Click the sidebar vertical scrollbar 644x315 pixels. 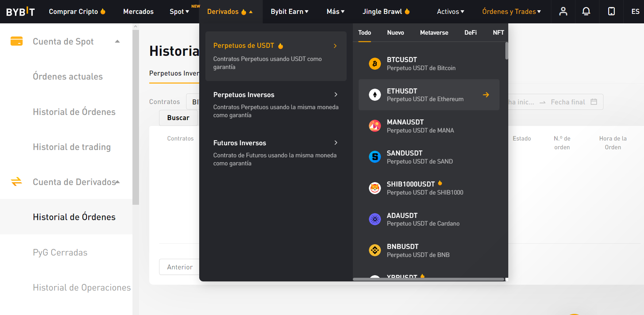click(x=136, y=117)
